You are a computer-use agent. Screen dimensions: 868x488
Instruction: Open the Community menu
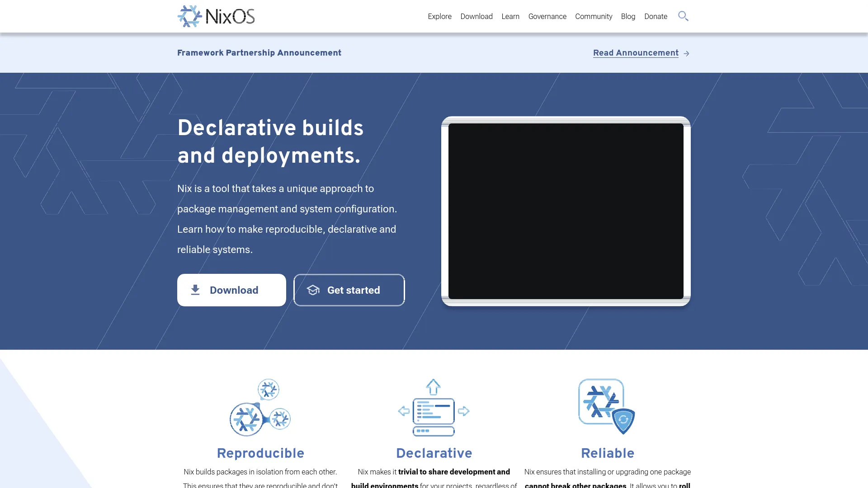click(x=594, y=16)
